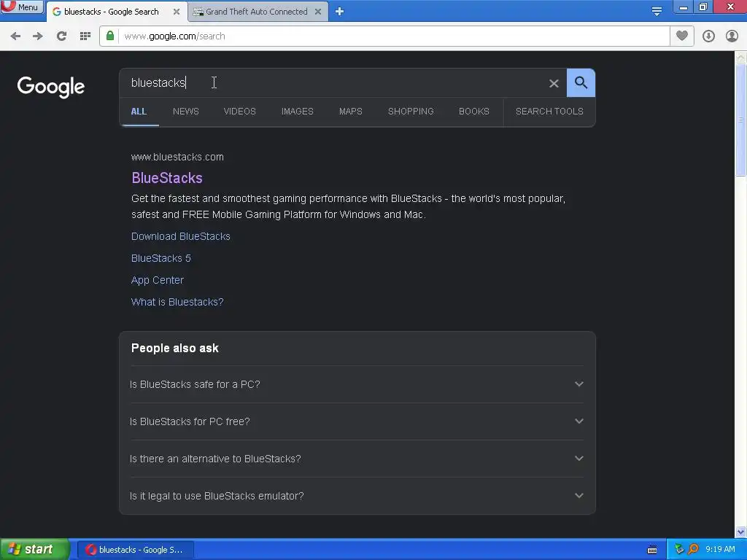Reload the page with the refresh icon
This screenshot has height=560, width=747.
tap(61, 36)
